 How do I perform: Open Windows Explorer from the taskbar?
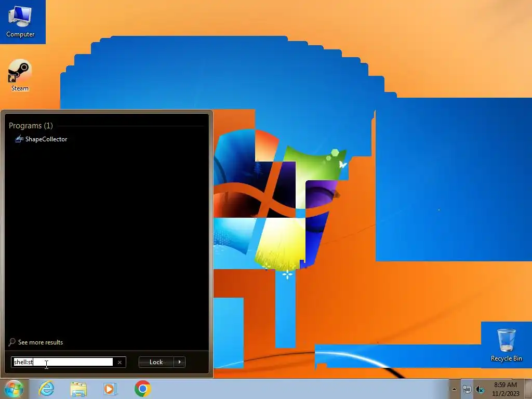[78, 389]
